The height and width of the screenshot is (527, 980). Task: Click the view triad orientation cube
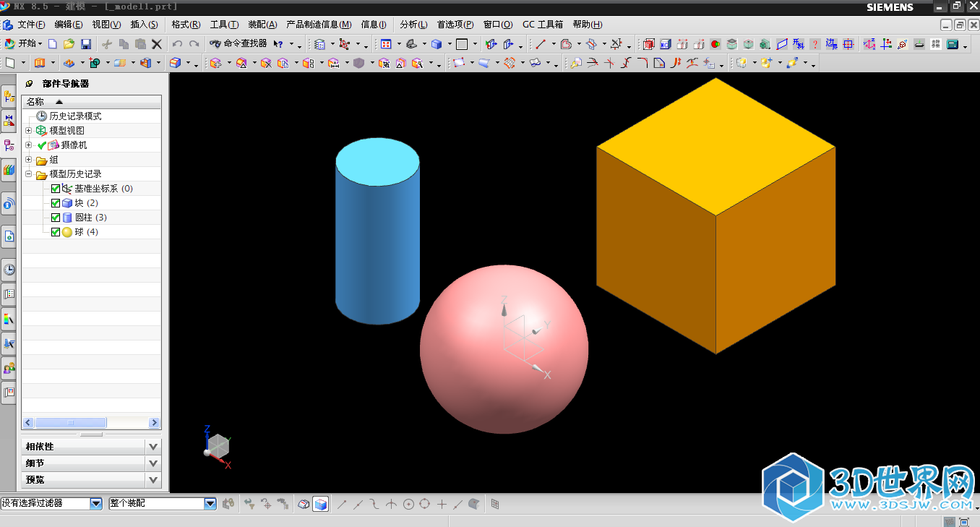coord(218,446)
